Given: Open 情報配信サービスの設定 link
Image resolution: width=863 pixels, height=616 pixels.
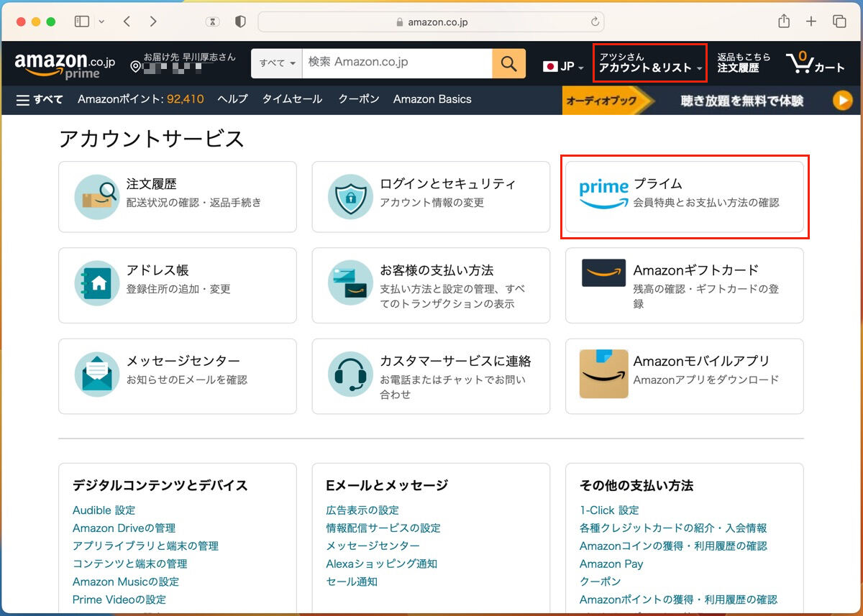Looking at the screenshot, I should (x=383, y=528).
